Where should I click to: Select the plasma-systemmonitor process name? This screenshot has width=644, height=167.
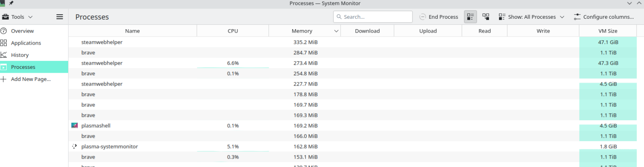coord(109,147)
